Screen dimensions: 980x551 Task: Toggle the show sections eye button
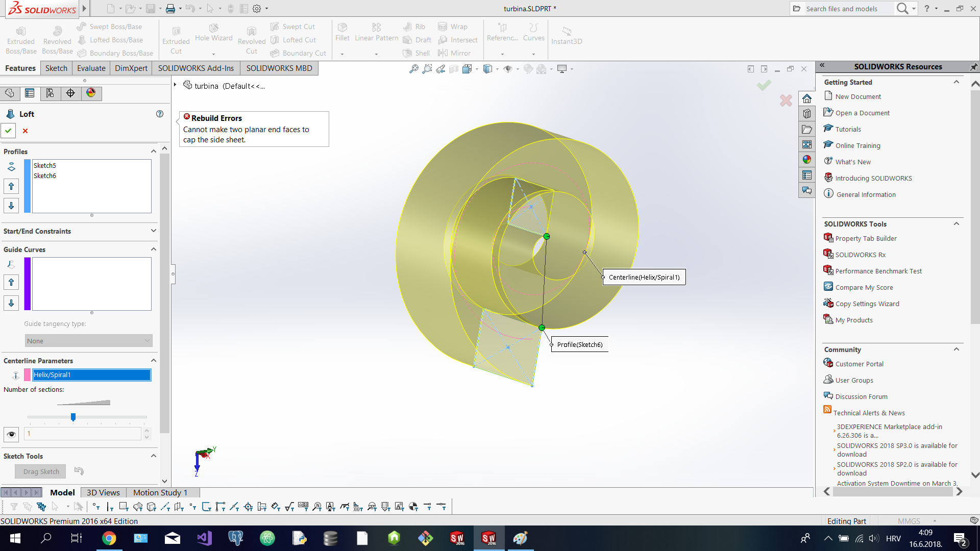(x=11, y=434)
